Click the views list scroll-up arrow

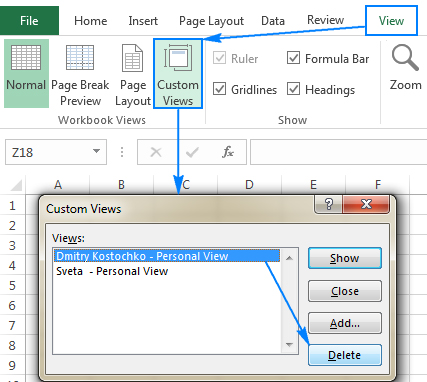point(289,258)
